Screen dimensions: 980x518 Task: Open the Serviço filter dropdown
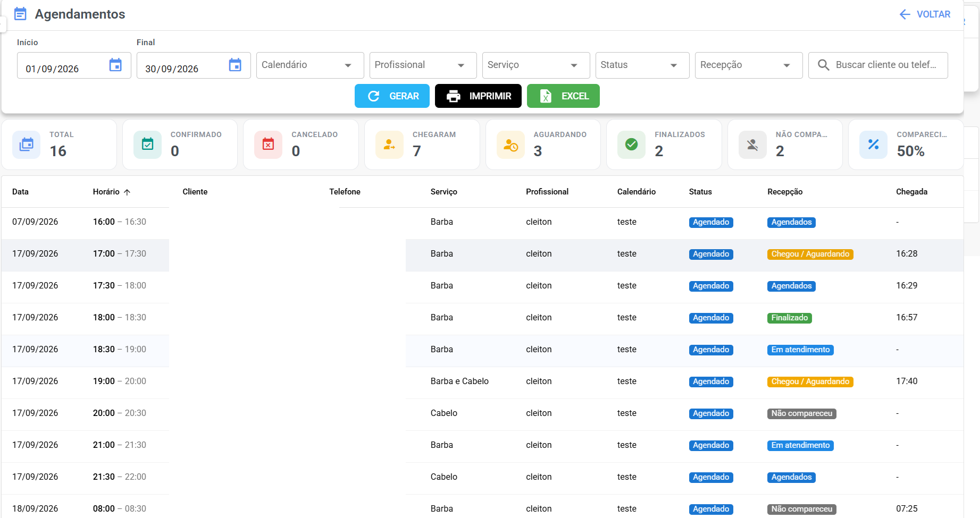point(536,65)
